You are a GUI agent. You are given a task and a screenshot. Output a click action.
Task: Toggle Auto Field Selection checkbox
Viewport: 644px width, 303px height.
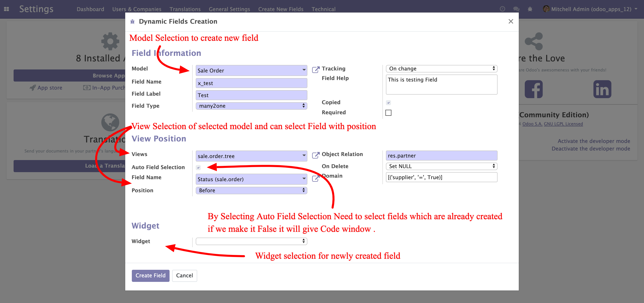[198, 168]
